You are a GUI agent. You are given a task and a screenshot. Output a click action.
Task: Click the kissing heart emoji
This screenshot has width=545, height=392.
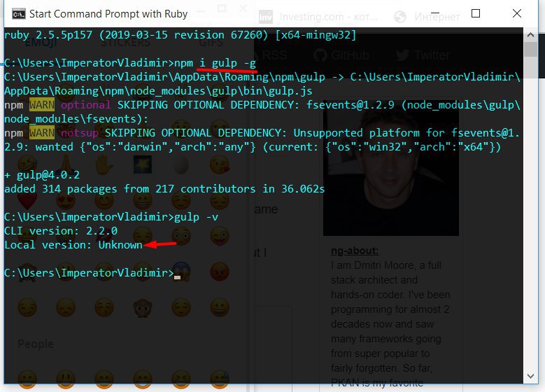pos(219,165)
